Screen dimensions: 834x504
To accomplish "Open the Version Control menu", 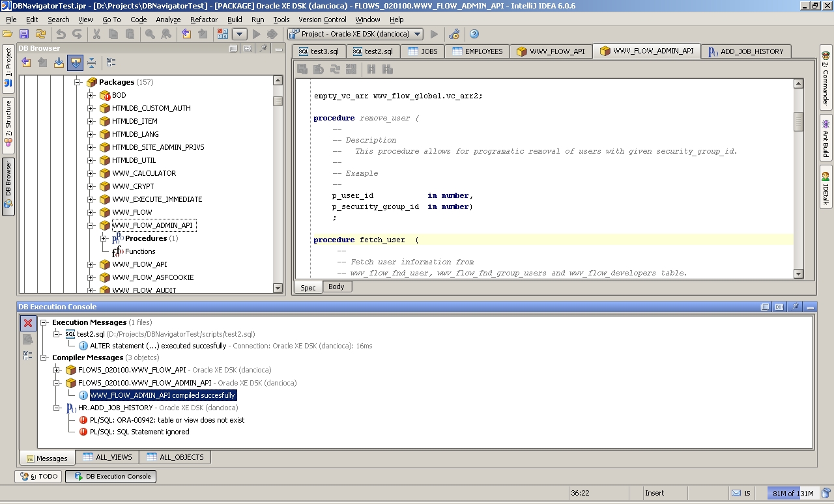I will (323, 20).
